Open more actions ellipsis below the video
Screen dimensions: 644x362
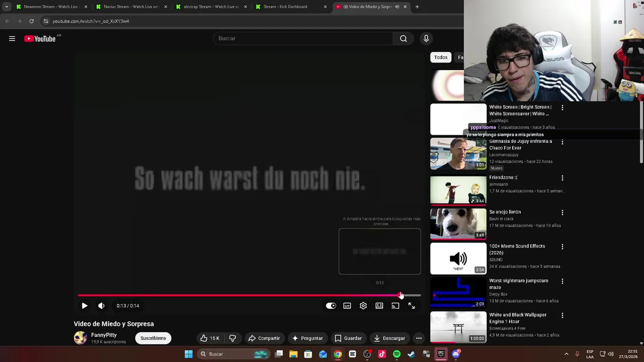(419, 338)
